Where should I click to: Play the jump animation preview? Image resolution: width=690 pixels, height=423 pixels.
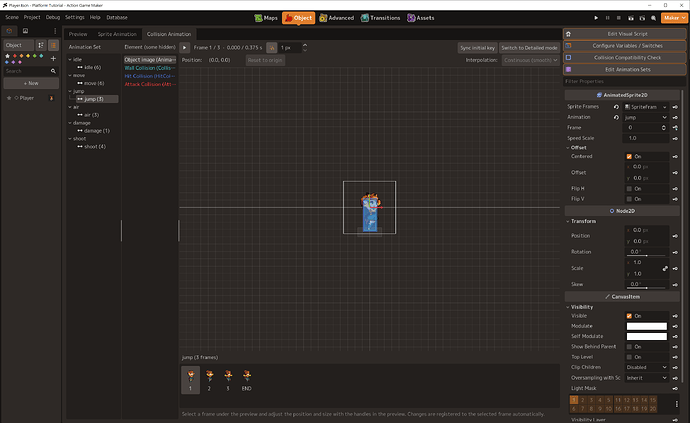[184, 48]
